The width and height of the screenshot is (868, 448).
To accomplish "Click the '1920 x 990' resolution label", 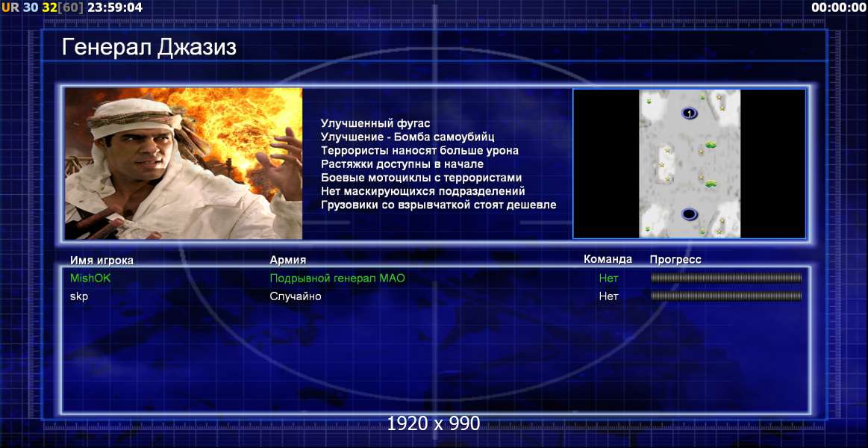I will pyautogui.click(x=434, y=423).
